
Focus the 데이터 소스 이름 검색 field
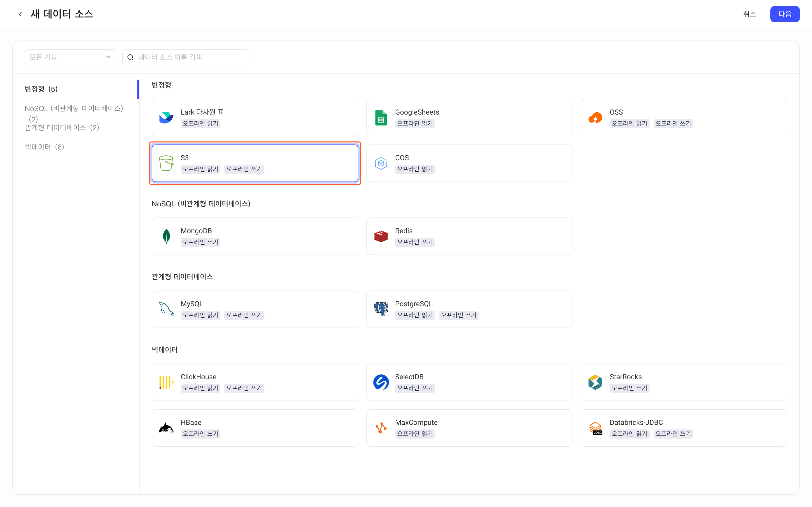[x=185, y=57]
